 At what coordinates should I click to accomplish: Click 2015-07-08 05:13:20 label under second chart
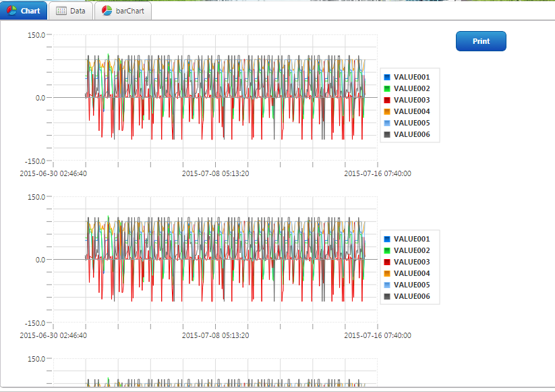[216, 335]
